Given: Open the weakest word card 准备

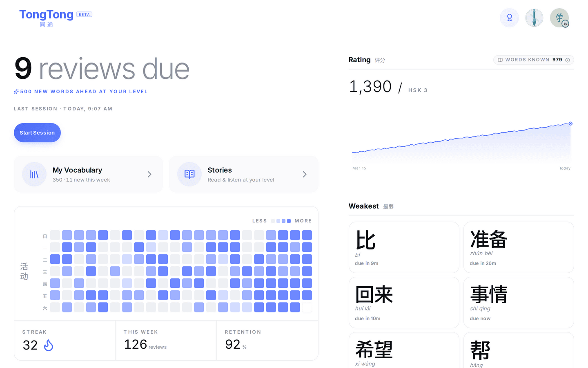Looking at the screenshot, I should pyautogui.click(x=519, y=247).
